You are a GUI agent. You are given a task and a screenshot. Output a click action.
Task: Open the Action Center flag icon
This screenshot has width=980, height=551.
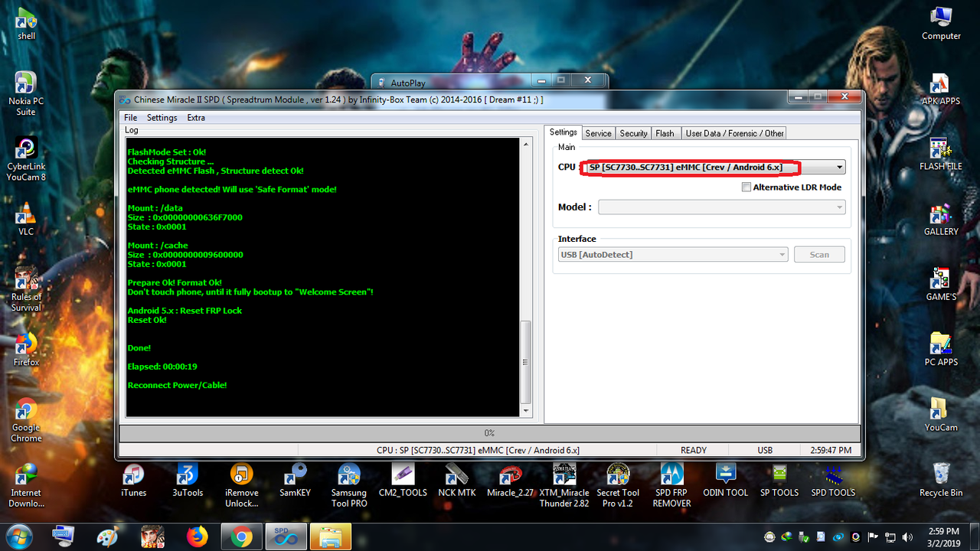pyautogui.click(x=873, y=537)
